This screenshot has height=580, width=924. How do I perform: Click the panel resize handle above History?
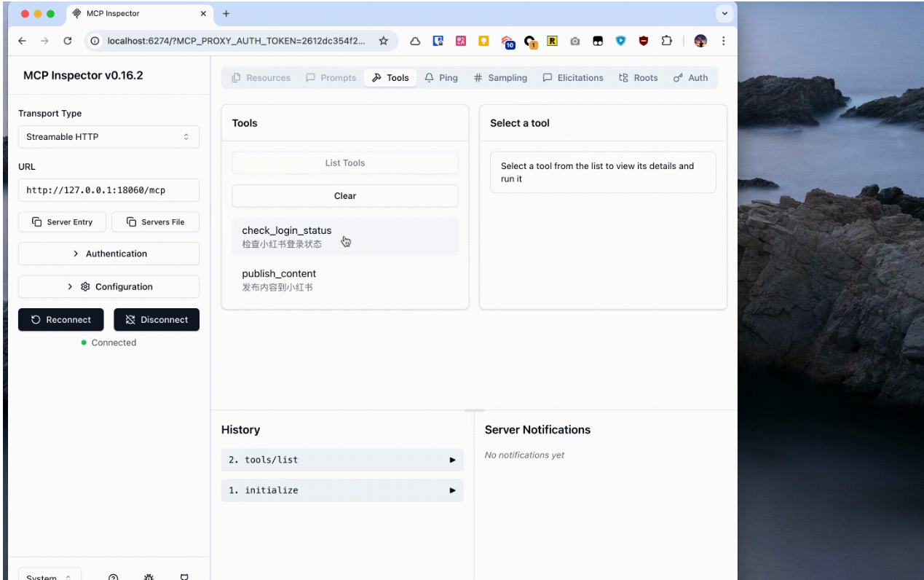point(474,410)
